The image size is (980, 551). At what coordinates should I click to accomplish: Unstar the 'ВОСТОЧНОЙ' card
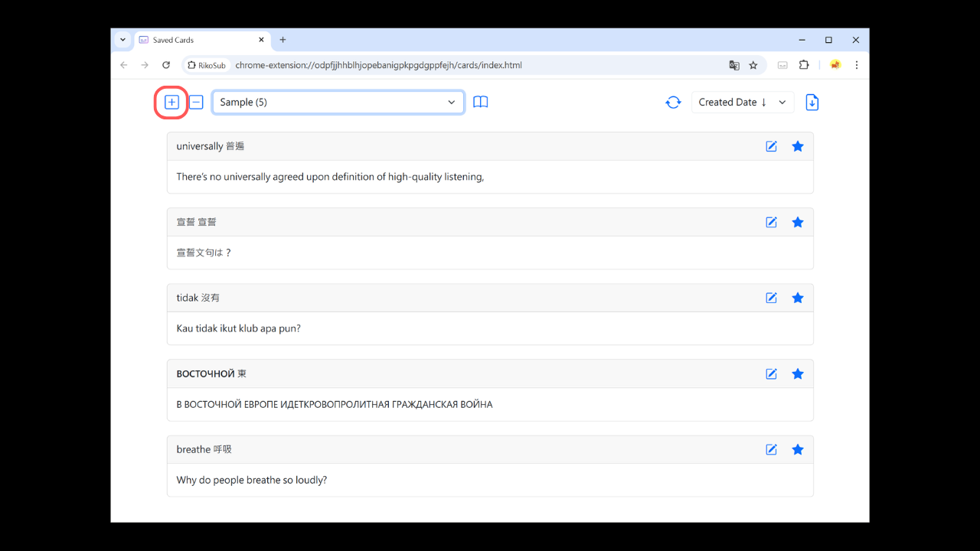point(798,373)
